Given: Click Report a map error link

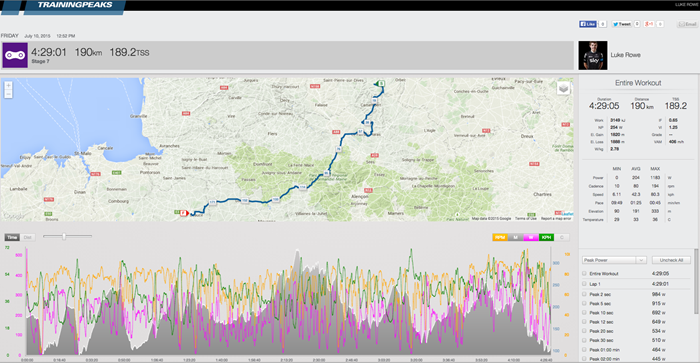Looking at the screenshot, I should [x=556, y=219].
